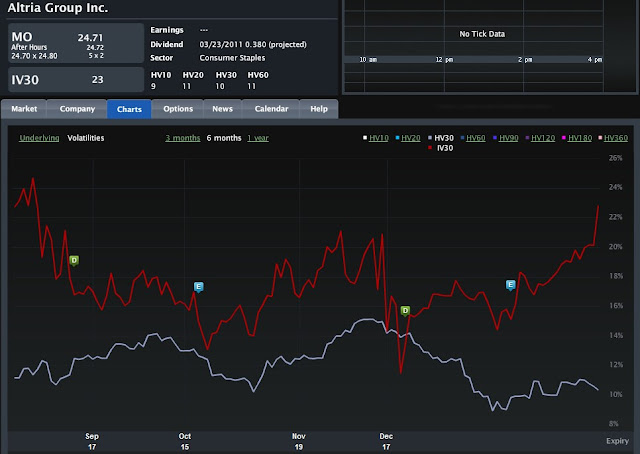Toggle the HV10 series in legend

pyautogui.click(x=379, y=136)
